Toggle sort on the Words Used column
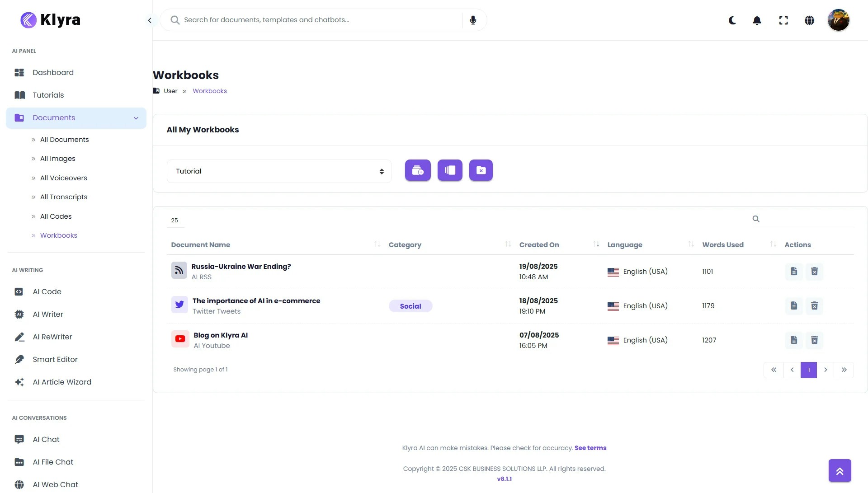Image resolution: width=868 pixels, height=493 pixels. pos(773,244)
